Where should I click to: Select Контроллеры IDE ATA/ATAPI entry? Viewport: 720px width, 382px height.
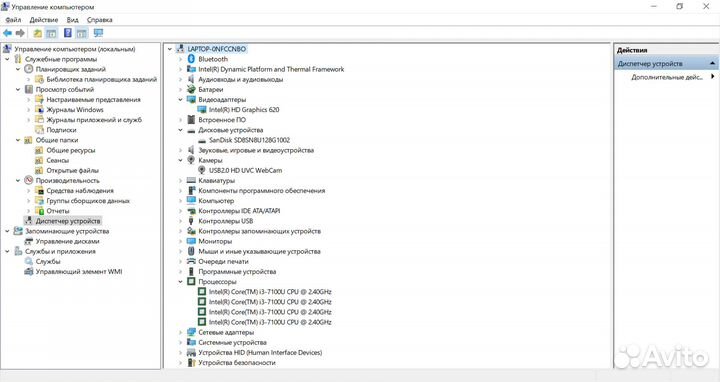pyautogui.click(x=239, y=211)
